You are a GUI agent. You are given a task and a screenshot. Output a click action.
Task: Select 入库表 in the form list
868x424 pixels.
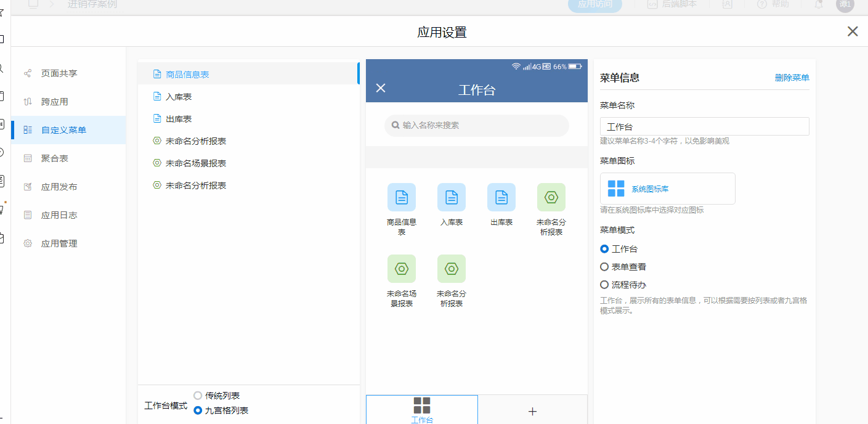179,97
